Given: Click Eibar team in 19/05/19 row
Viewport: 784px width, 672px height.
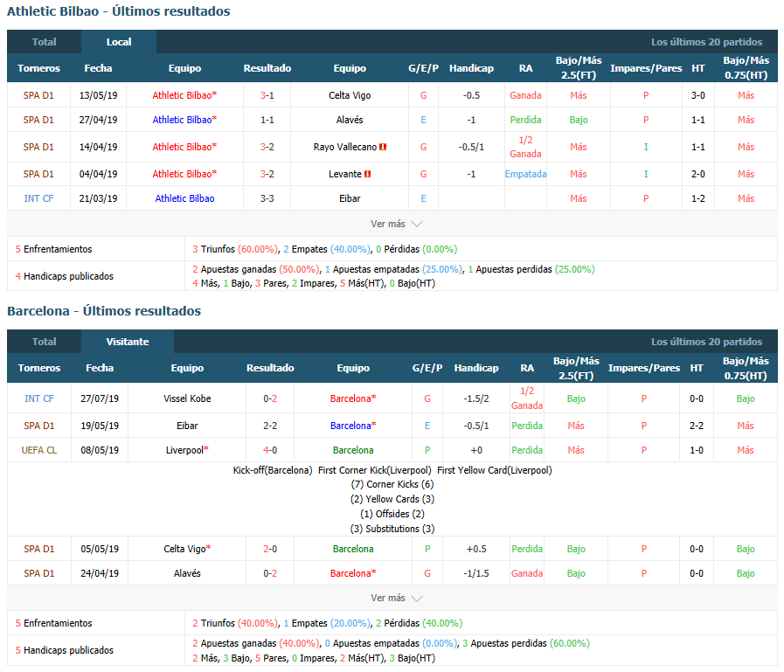Looking at the screenshot, I should [x=187, y=426].
